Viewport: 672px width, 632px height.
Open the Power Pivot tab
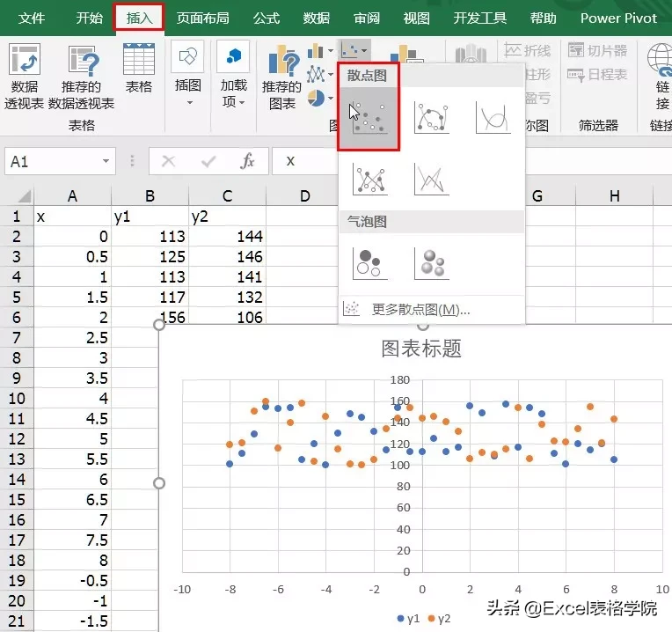(618, 18)
